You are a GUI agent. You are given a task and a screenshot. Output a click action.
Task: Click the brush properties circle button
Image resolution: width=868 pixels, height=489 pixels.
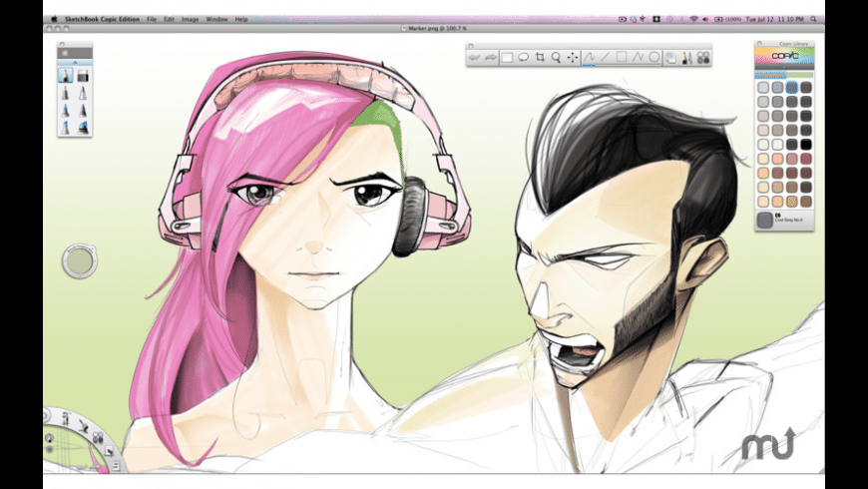65,53
